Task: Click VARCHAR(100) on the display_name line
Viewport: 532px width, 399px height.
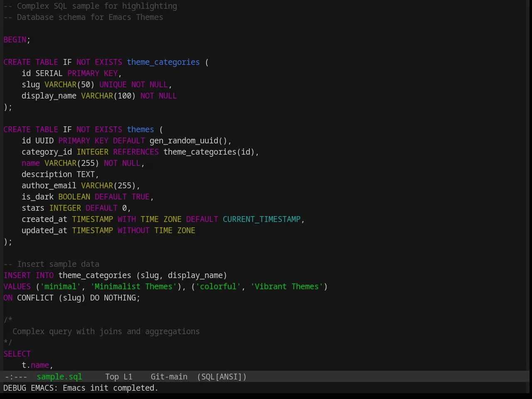Action: tap(108, 96)
